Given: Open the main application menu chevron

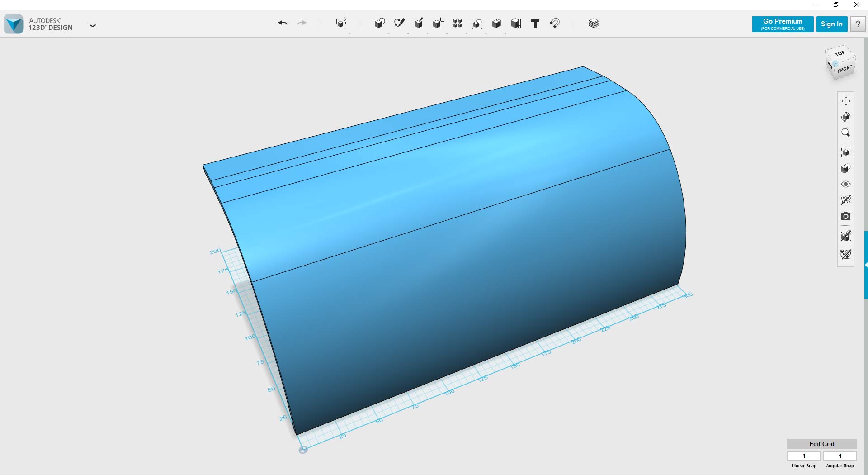Looking at the screenshot, I should click(93, 26).
